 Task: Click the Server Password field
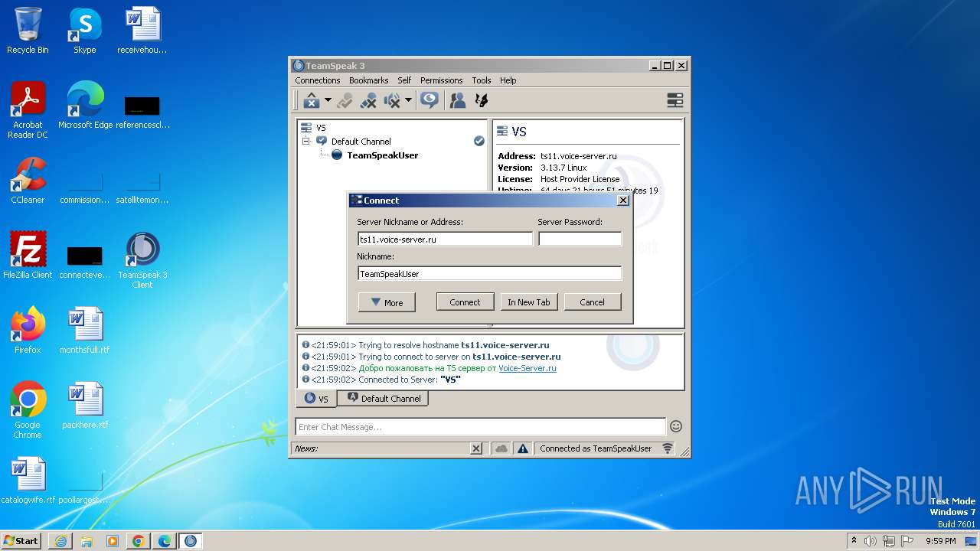(580, 239)
